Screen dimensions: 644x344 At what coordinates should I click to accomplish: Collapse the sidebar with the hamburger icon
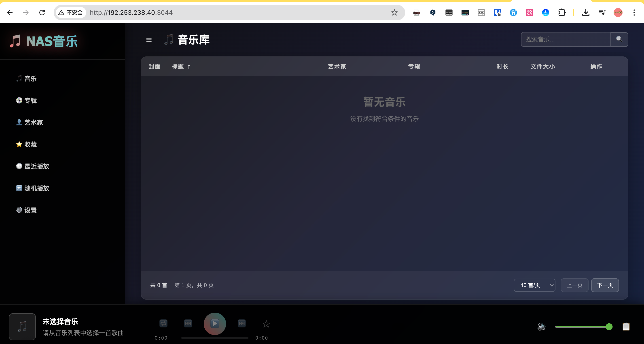(x=149, y=40)
